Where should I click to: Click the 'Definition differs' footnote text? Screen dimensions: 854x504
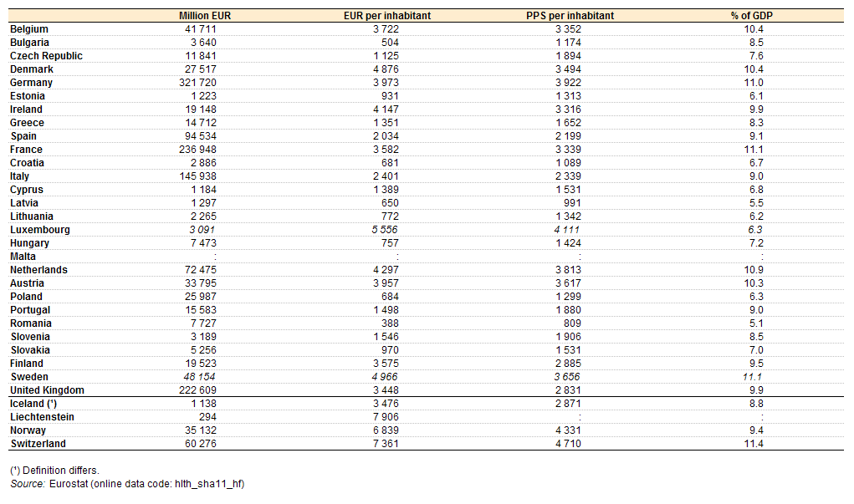coord(54,471)
